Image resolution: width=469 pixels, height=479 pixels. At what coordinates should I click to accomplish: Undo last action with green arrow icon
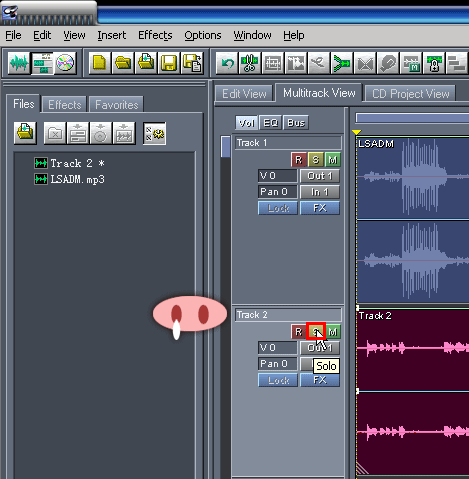227,63
